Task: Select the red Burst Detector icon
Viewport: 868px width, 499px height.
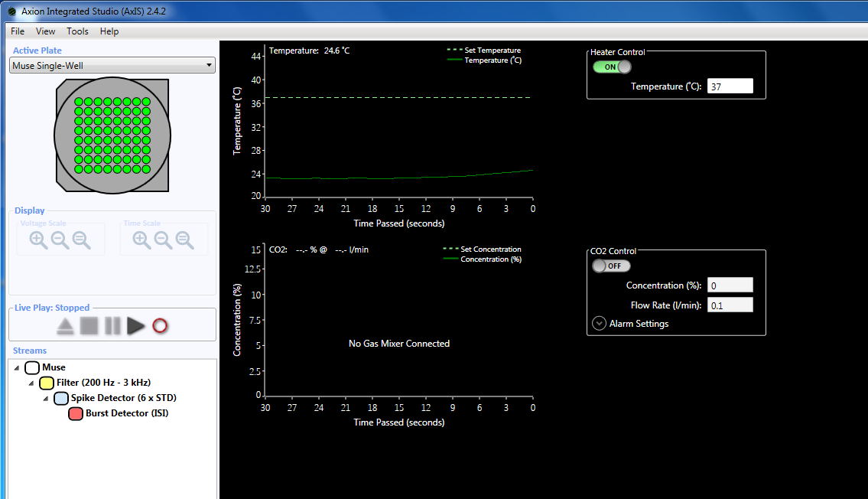Action: (76, 414)
